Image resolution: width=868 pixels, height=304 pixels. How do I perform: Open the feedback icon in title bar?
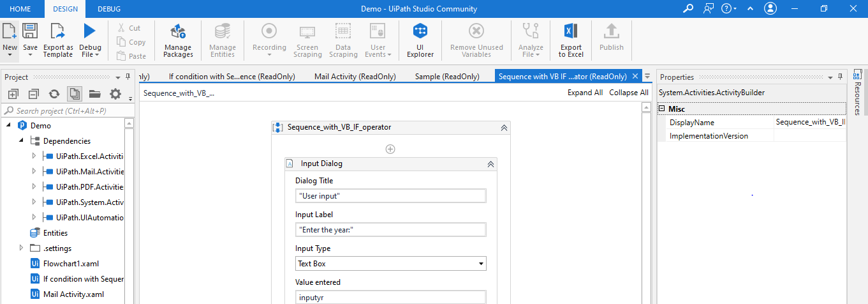(709, 8)
